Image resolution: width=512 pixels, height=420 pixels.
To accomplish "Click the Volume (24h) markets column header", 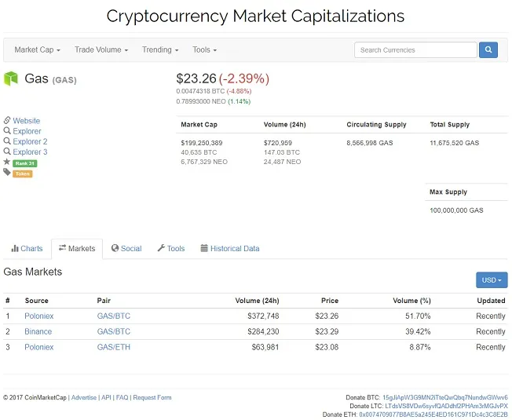I will 257,301.
